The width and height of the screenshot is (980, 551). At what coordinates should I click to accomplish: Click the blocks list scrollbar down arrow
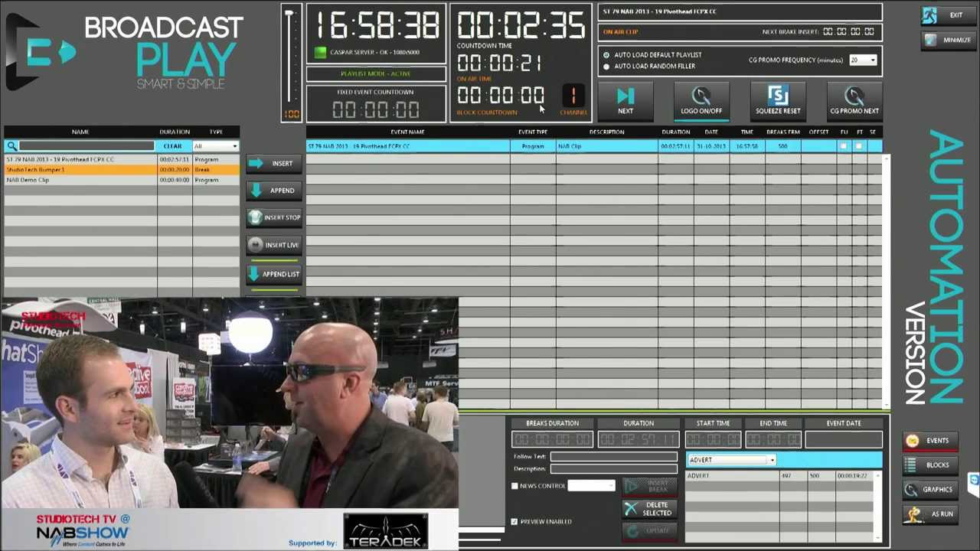[877, 538]
